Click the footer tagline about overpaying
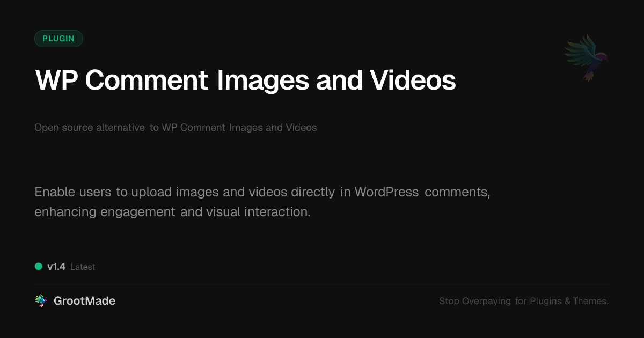The image size is (644, 338). 523,301
